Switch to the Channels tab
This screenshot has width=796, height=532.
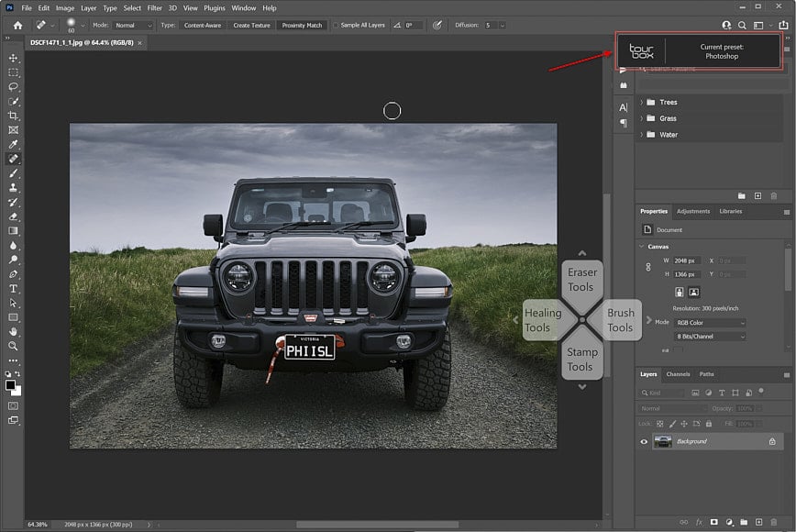click(678, 374)
